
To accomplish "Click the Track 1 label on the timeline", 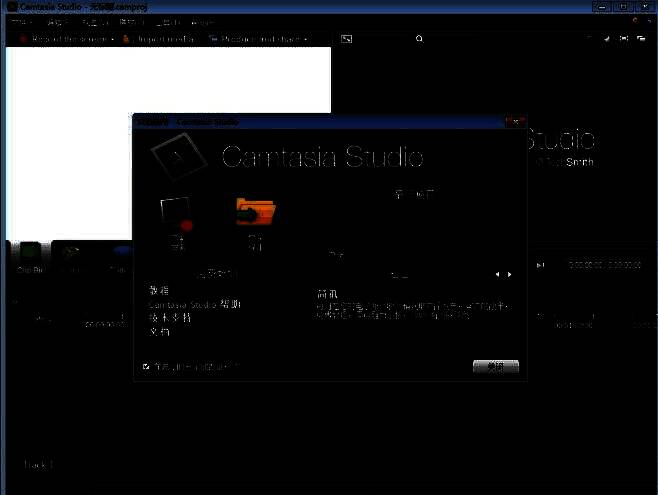I will pos(37,465).
